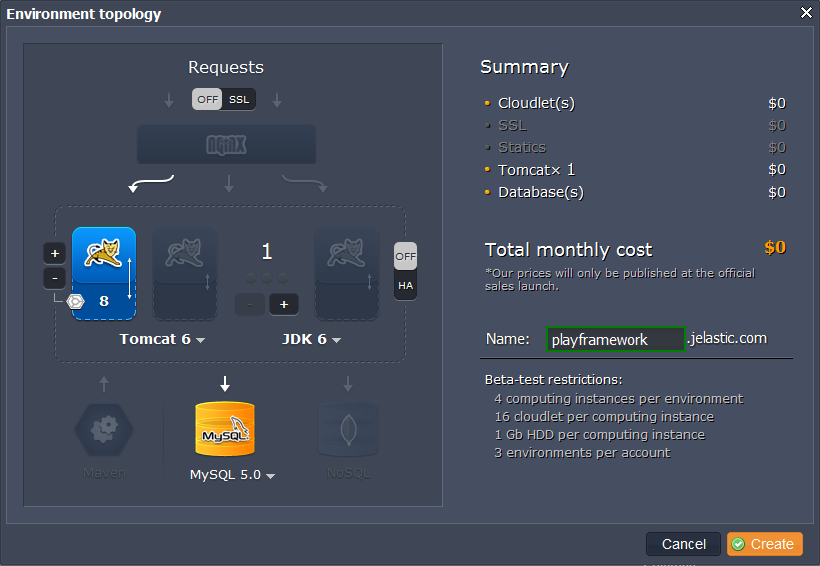Toggle the HA high availability switch
This screenshot has height=566, width=820.
click(405, 271)
